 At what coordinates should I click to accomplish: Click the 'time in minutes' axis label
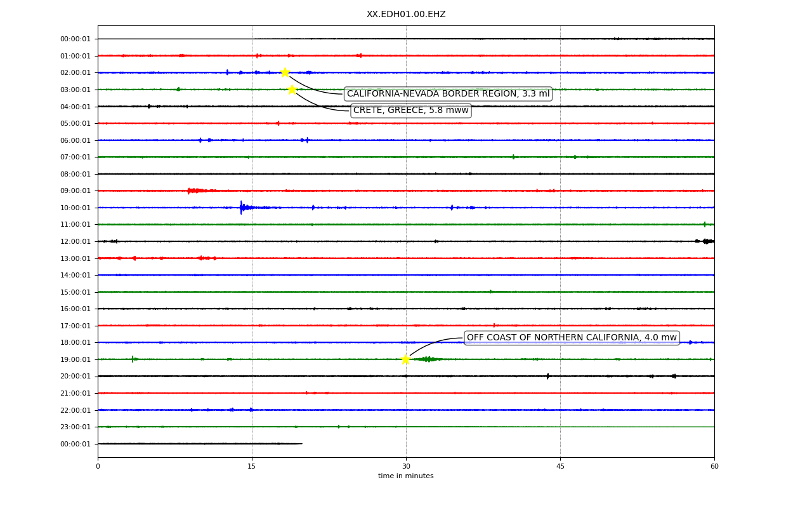406,476
